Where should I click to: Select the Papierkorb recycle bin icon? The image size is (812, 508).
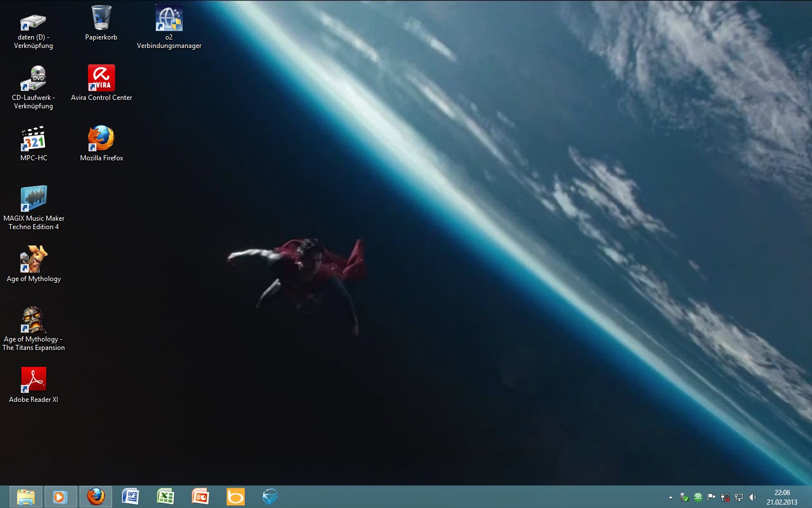point(101,18)
